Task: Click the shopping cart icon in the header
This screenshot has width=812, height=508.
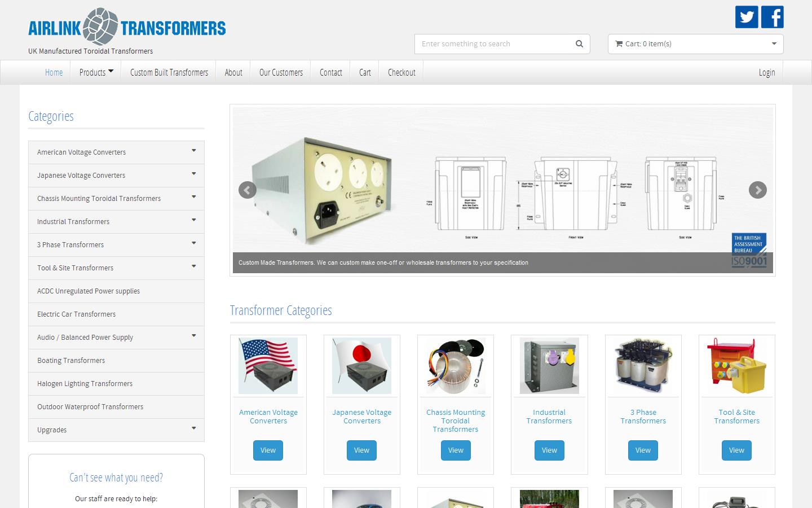Action: [x=619, y=43]
